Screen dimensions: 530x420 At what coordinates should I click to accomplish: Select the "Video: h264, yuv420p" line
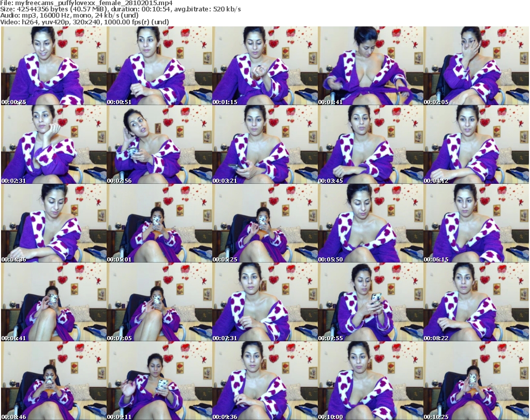pos(84,22)
